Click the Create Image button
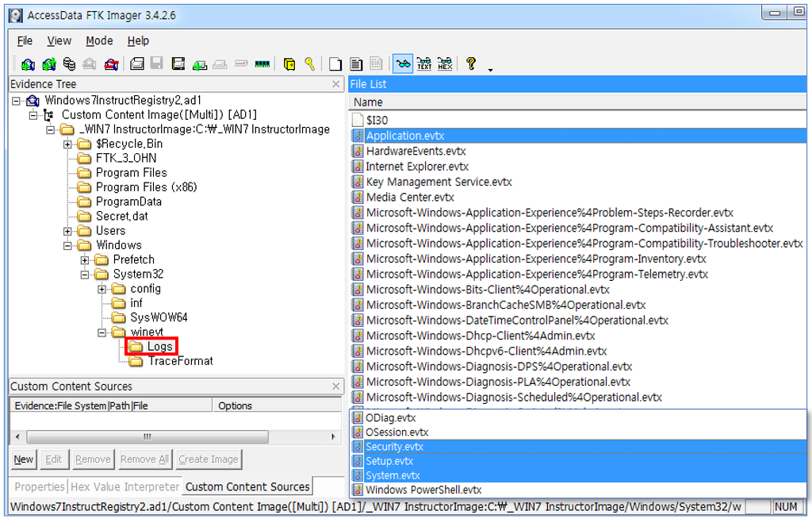 pyautogui.click(x=209, y=459)
